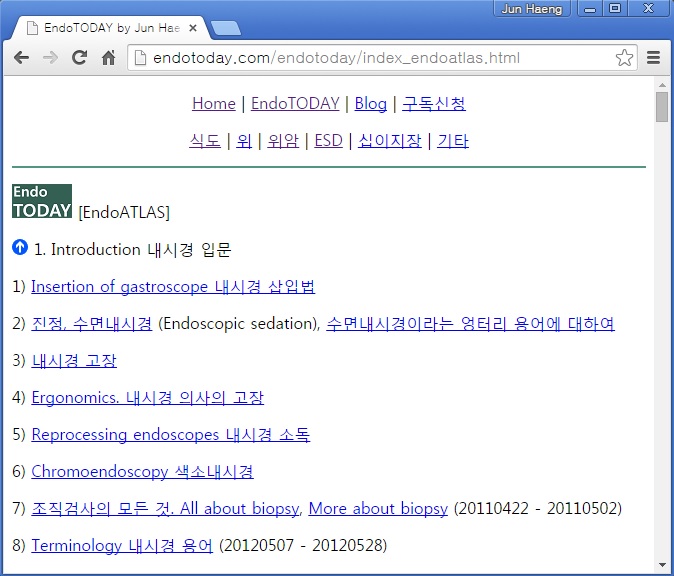The image size is (674, 576).
Task: Click the page icon in address bar
Action: [140, 58]
